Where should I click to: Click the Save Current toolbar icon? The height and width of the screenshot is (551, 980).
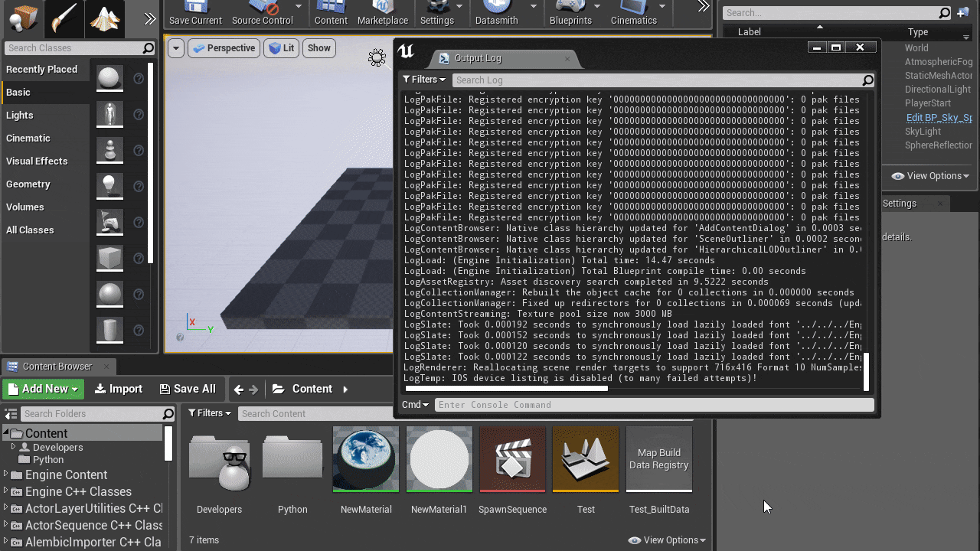coord(195,13)
